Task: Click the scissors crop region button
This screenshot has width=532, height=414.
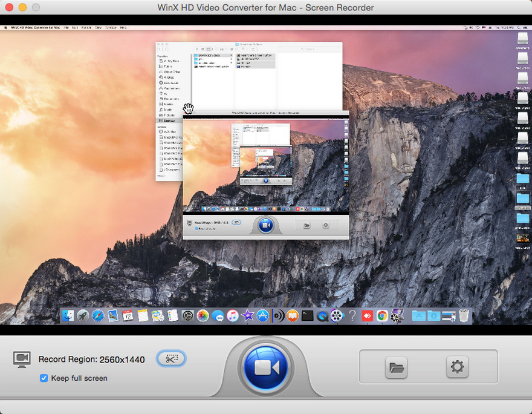Action: [x=171, y=359]
